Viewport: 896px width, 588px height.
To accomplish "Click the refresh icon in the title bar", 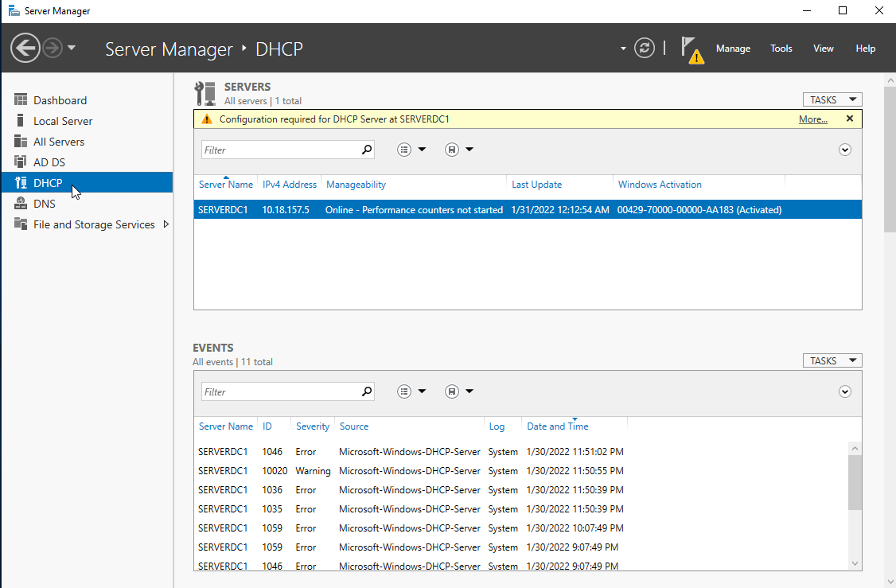I will click(x=645, y=48).
